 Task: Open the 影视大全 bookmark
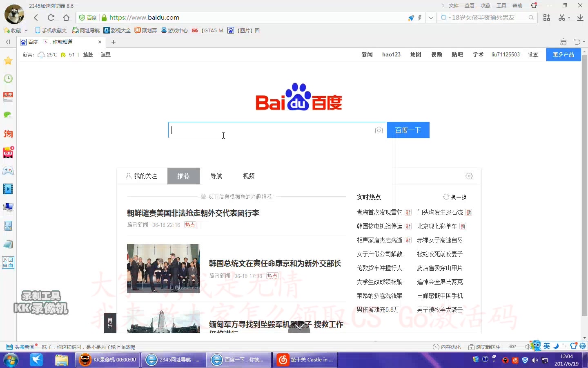coord(117,31)
